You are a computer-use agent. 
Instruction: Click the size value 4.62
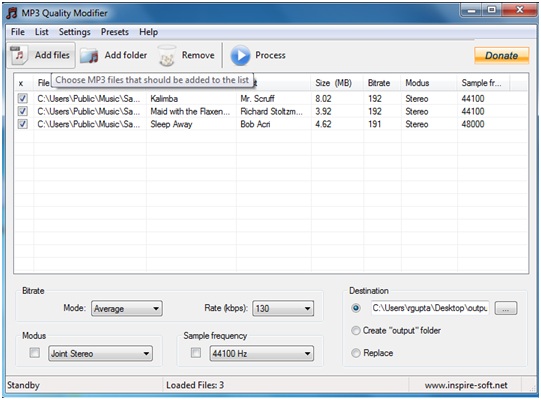323,124
